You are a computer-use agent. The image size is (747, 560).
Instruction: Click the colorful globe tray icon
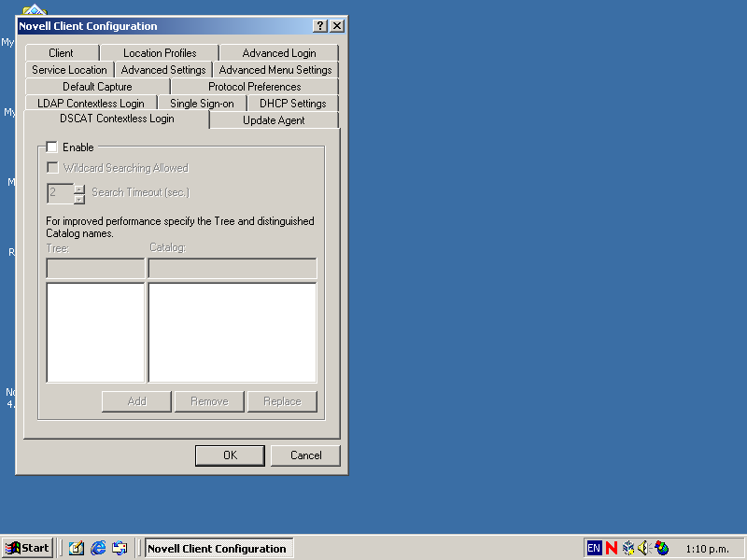coord(662,548)
